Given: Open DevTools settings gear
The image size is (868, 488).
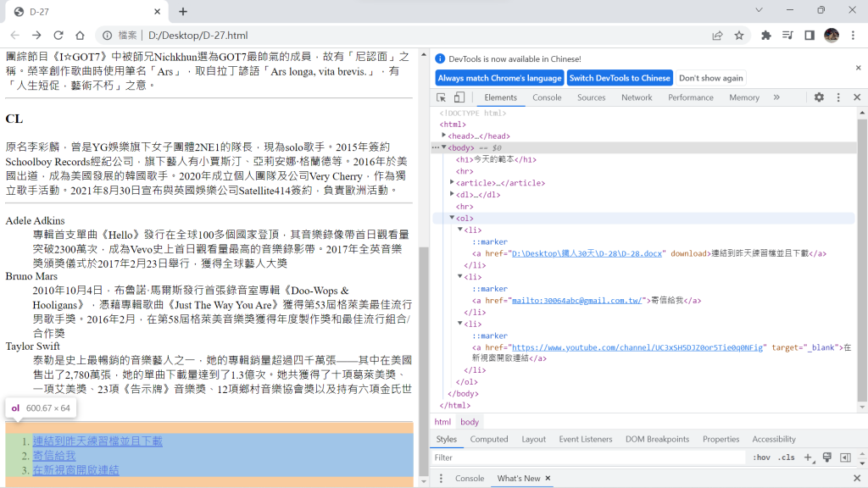Looking at the screenshot, I should [819, 97].
